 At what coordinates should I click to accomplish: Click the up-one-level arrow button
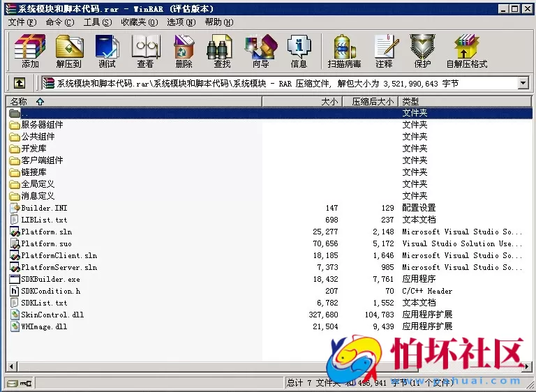(x=19, y=83)
